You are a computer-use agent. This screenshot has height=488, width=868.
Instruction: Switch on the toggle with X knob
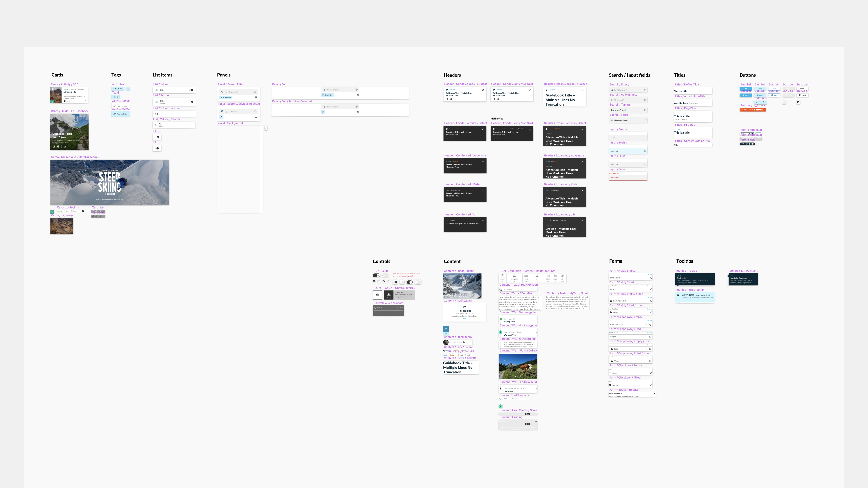tap(385, 275)
